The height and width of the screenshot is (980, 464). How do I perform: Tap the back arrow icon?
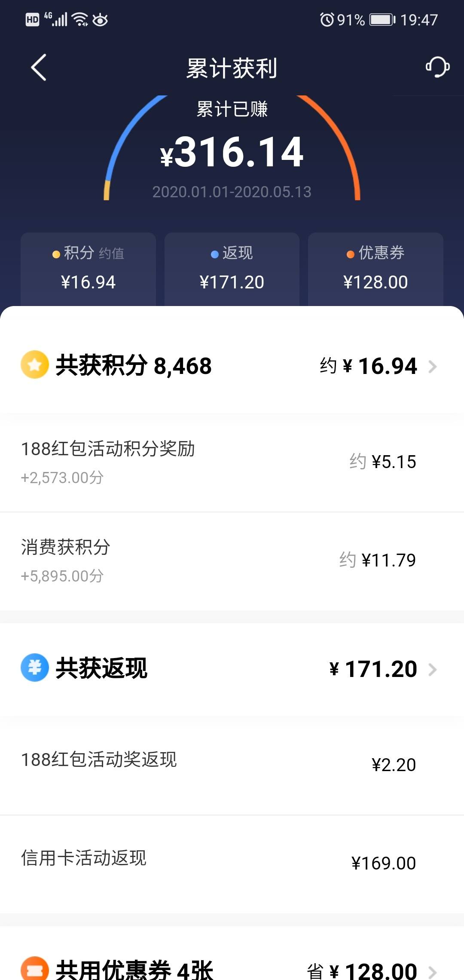click(x=39, y=67)
